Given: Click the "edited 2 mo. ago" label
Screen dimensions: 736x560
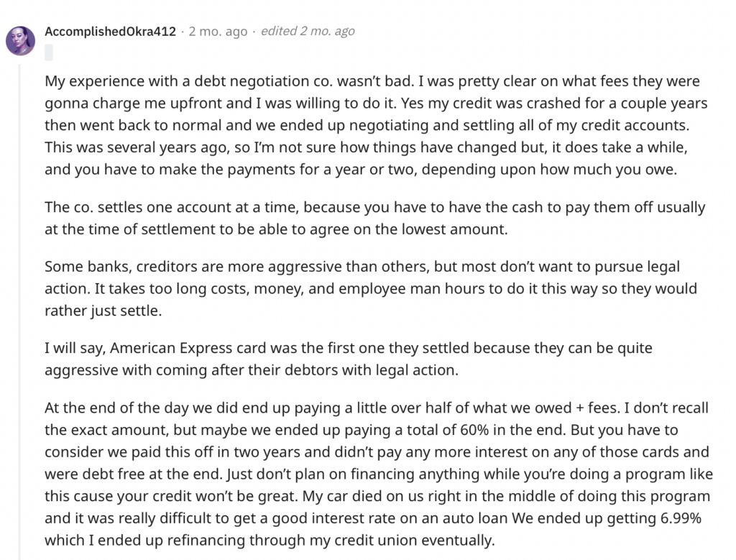Looking at the screenshot, I should point(308,31).
